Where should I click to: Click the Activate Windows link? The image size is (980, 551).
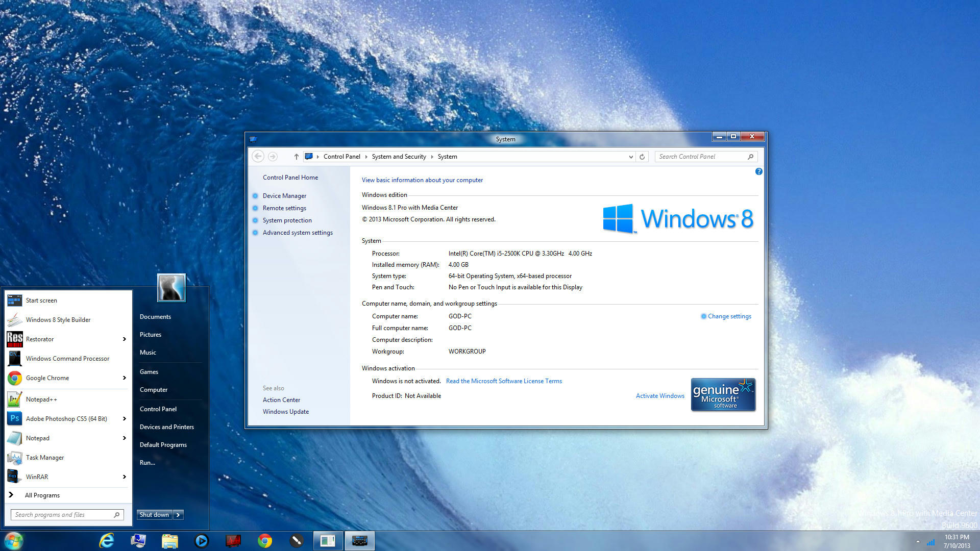660,395
